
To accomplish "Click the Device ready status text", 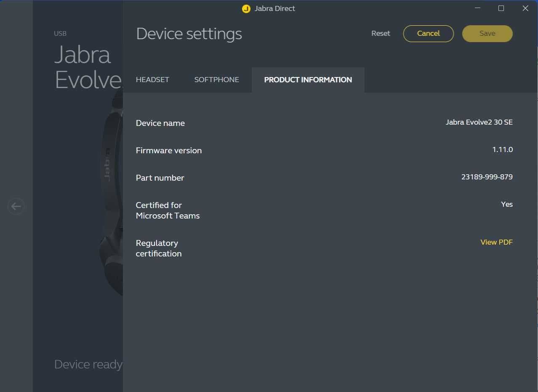I will 88,364.
